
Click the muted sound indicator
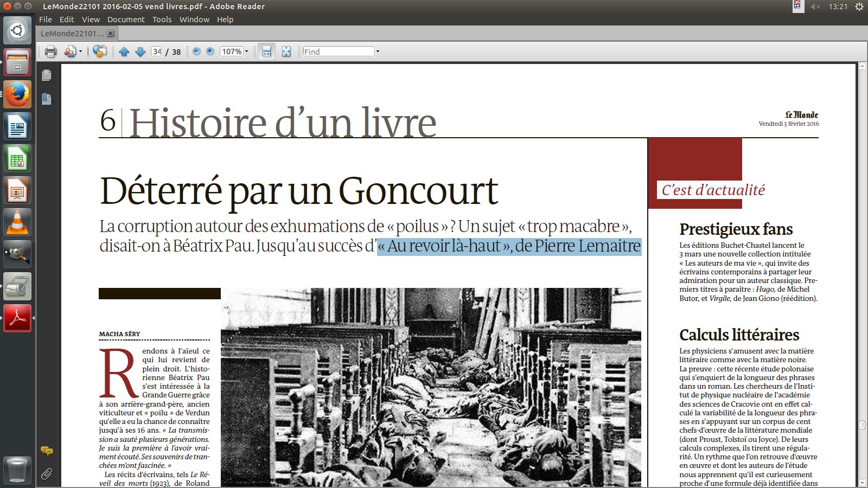(x=815, y=7)
